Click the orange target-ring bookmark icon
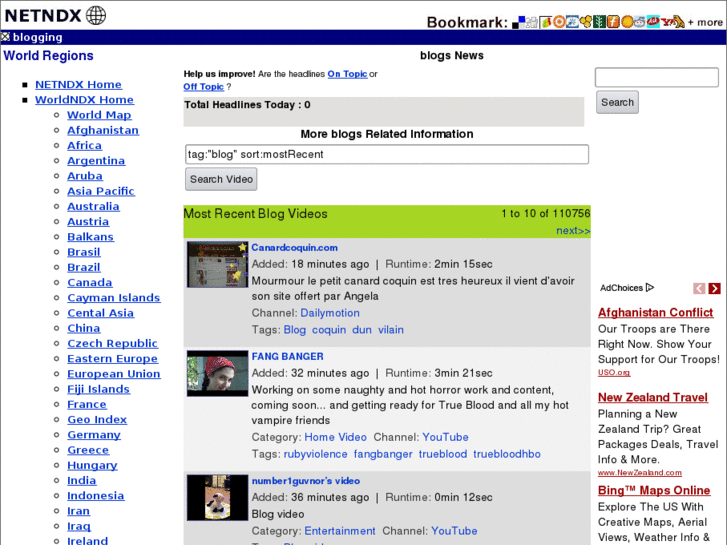Screen dimensions: 727x545 [559, 22]
